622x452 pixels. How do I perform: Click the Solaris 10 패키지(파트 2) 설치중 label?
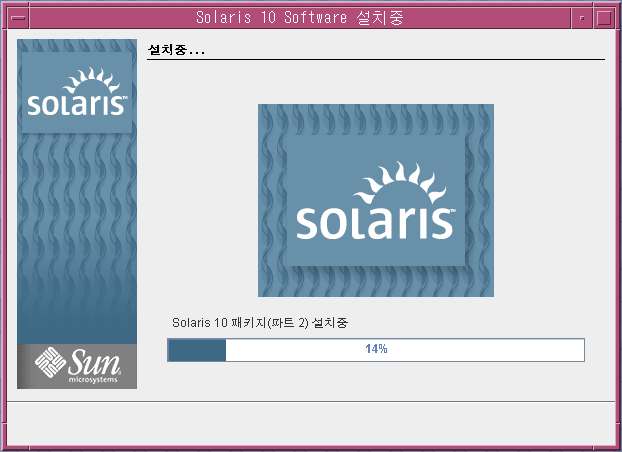click(260, 323)
